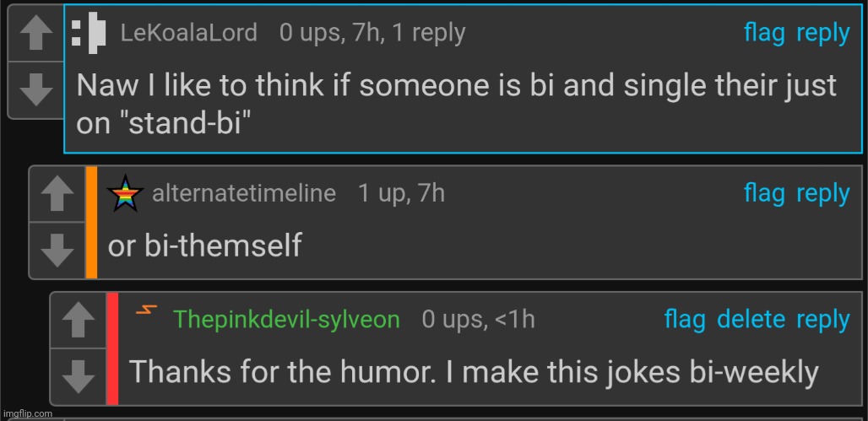Downvote alternatetimeline's comment

click(x=57, y=251)
